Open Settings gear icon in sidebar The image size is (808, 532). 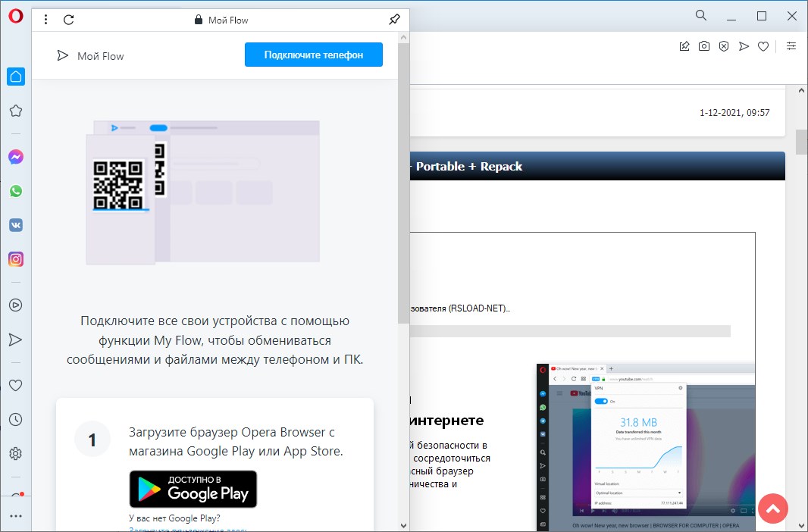[x=16, y=454]
